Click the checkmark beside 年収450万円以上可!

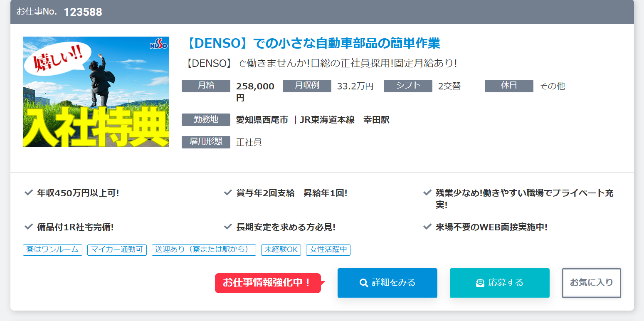pyautogui.click(x=29, y=193)
